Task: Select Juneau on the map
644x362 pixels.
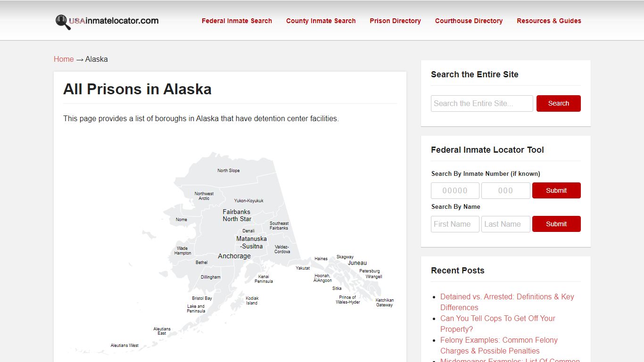Action: (357, 263)
